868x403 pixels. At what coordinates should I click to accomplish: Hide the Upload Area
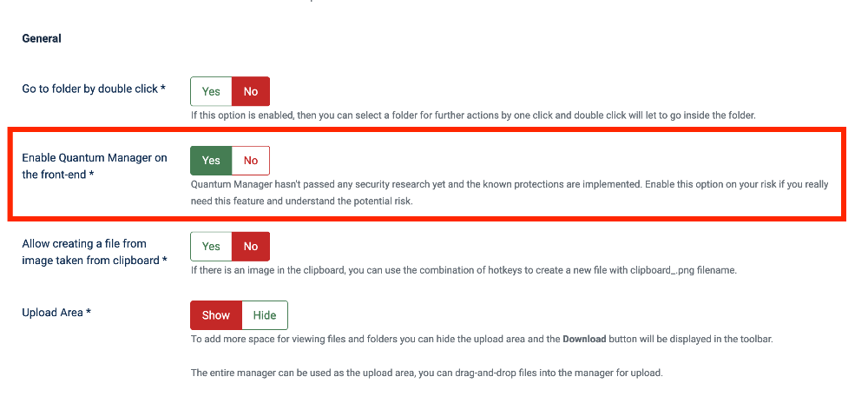[264, 315]
